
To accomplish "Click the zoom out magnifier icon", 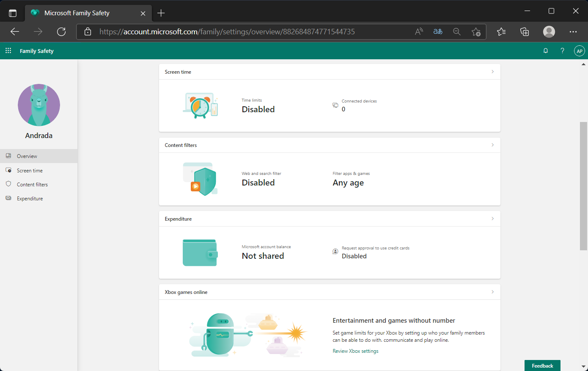I will 457,32.
